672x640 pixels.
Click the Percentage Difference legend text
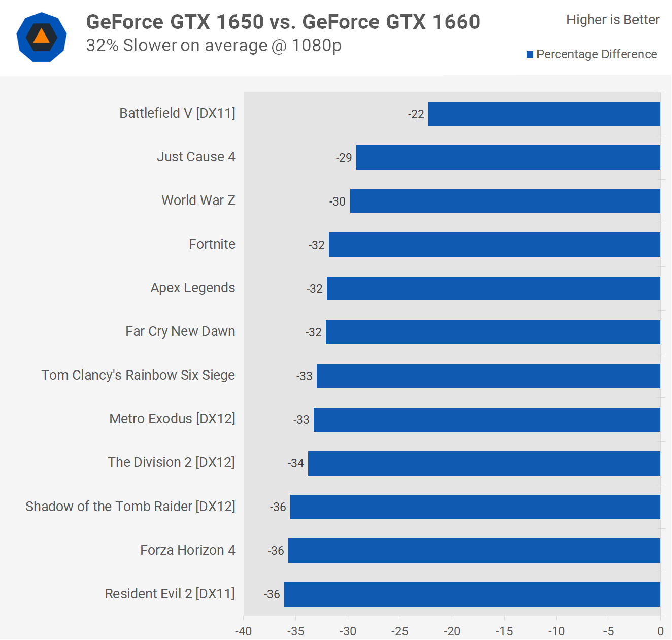[596, 55]
